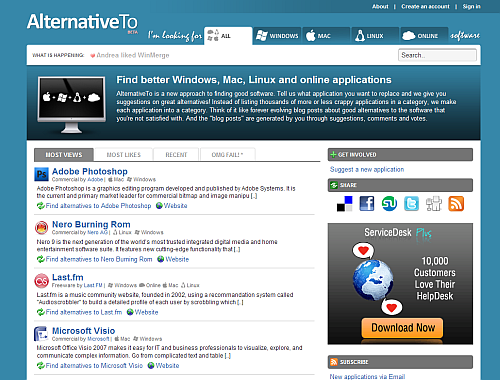This screenshot has width=500, height=380.
Task: Click green plus icon in Get Involved
Action: tap(333, 155)
